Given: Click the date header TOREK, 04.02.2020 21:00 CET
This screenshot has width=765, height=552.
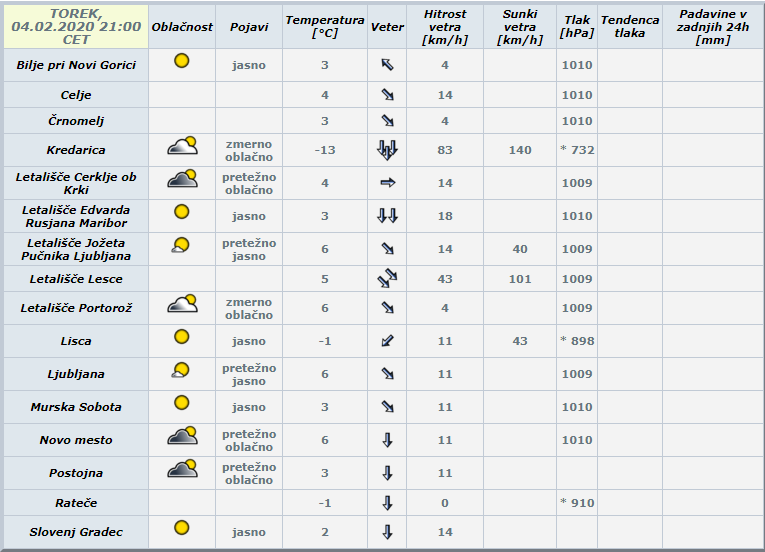Looking at the screenshot, I should coord(76,27).
